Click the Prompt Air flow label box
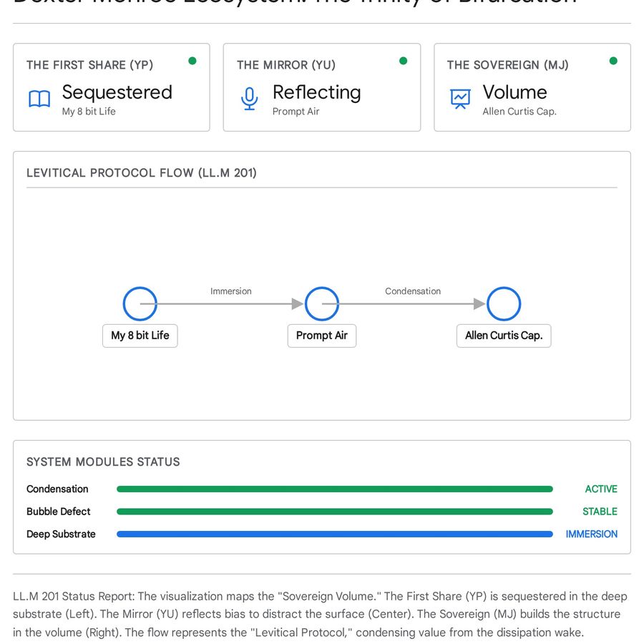This screenshot has width=644, height=644. click(322, 336)
